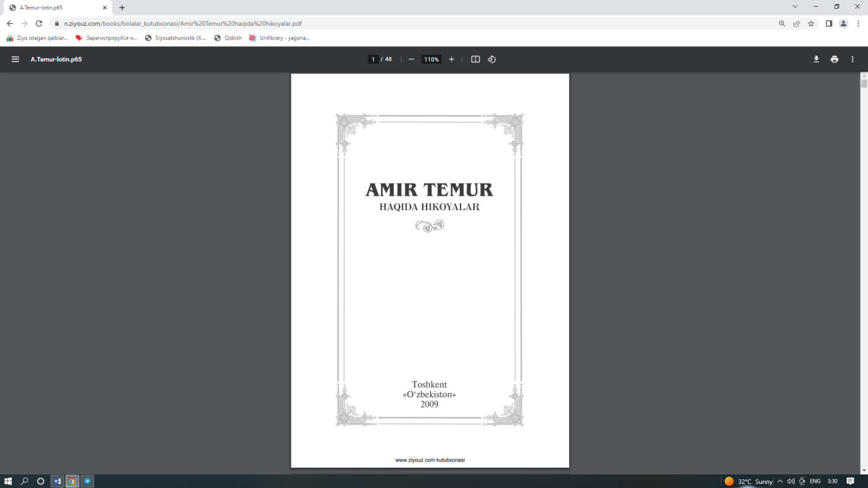Zoom out using the minus icon
868x488 pixels.
coord(411,59)
